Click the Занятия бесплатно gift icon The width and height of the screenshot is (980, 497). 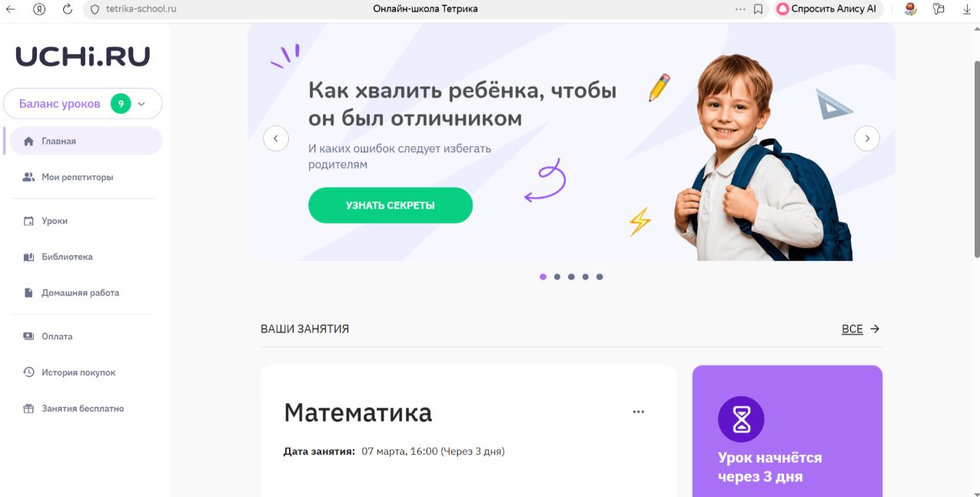(28, 409)
